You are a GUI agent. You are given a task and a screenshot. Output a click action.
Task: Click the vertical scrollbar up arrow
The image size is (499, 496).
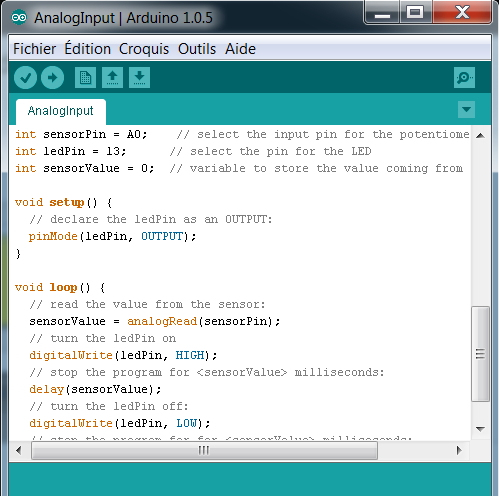coord(480,135)
